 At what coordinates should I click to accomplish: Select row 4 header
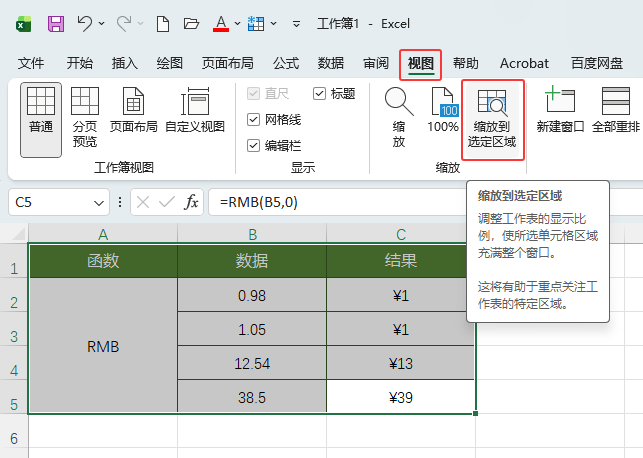pos(14,363)
